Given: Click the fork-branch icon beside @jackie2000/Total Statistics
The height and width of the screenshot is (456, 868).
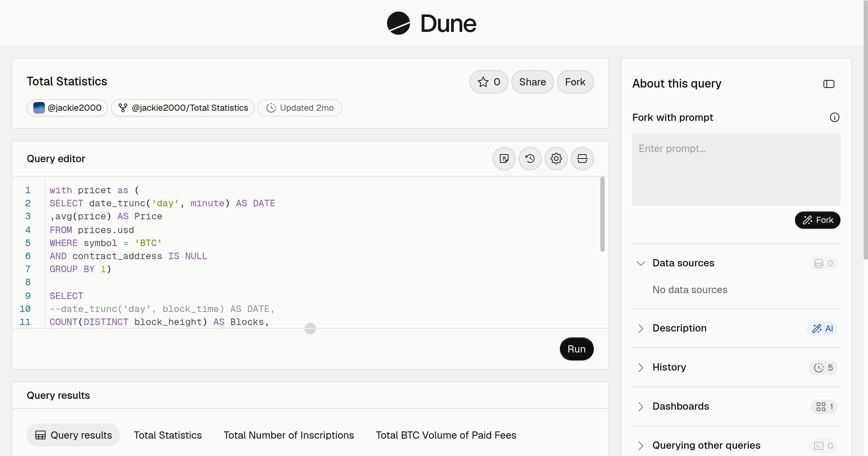Looking at the screenshot, I should [x=123, y=107].
